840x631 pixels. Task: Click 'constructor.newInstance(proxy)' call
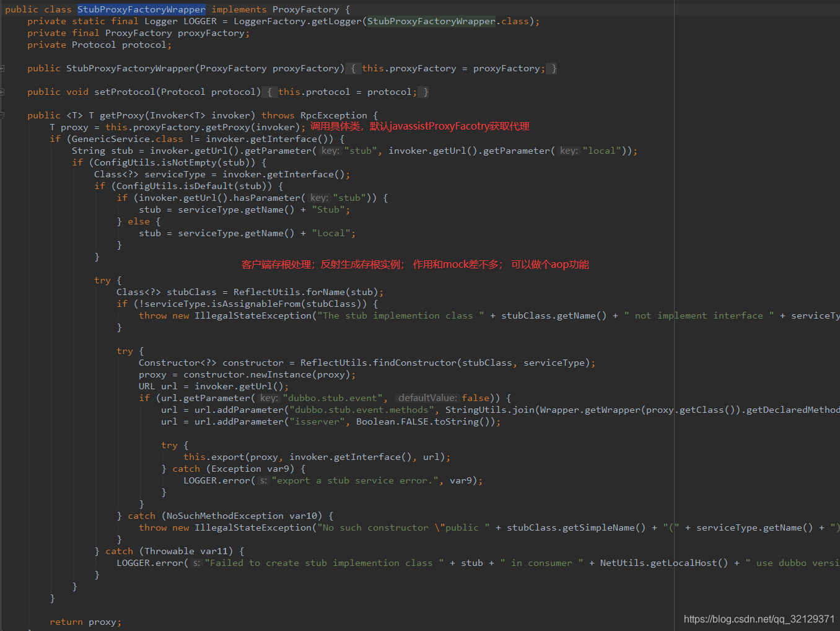267,374
